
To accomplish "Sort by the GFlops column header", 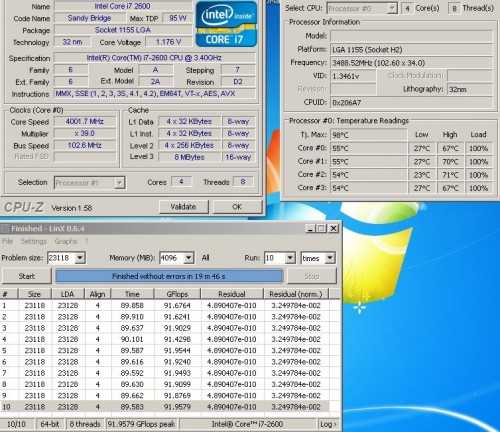I will coord(177,294).
